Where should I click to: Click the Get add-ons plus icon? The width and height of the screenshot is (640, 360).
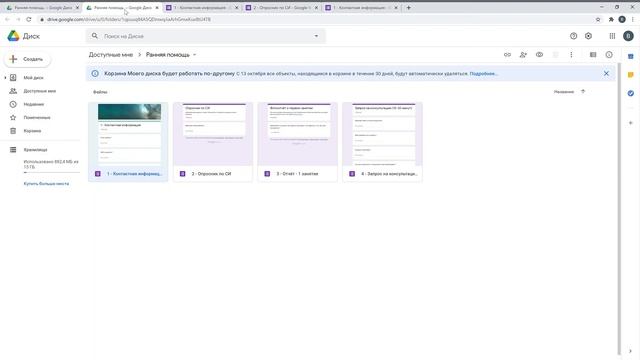coord(631,123)
